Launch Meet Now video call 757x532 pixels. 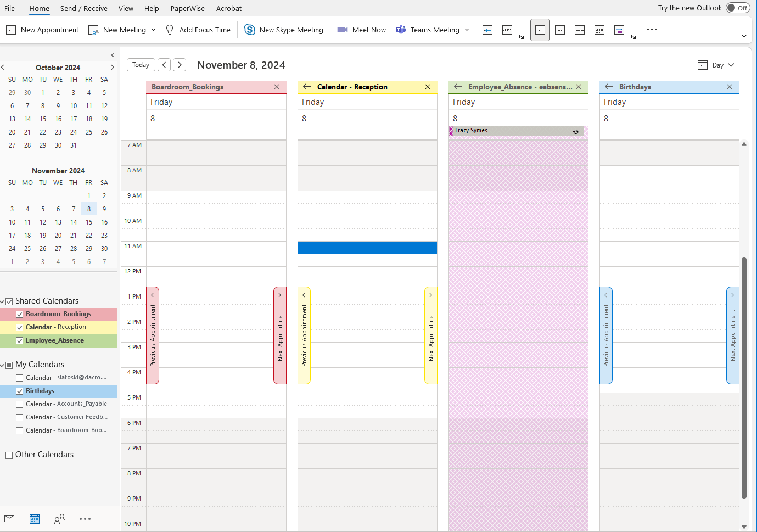[x=361, y=30]
